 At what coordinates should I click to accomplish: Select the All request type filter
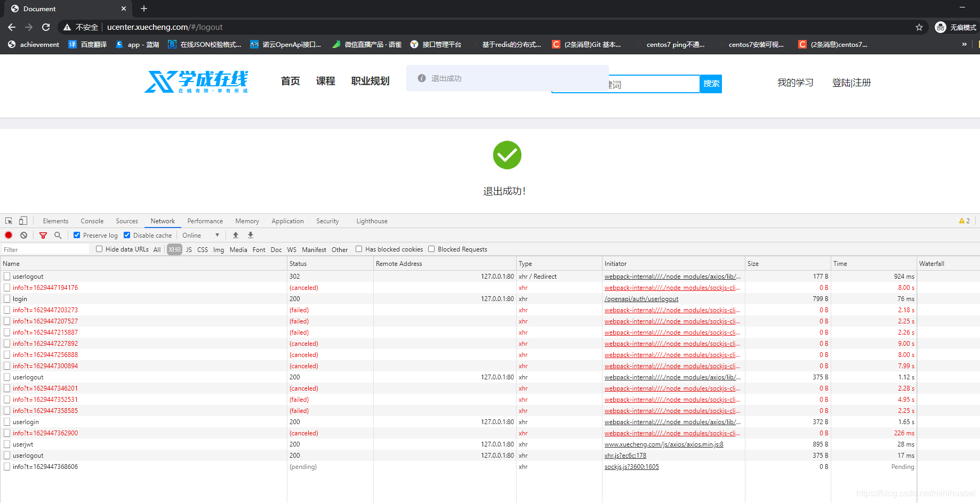coord(157,249)
